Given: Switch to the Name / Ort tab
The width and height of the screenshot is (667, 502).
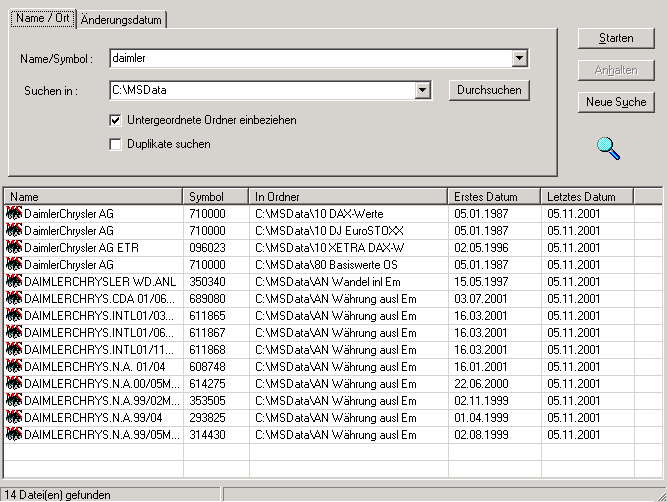Looking at the screenshot, I should pyautogui.click(x=43, y=19).
